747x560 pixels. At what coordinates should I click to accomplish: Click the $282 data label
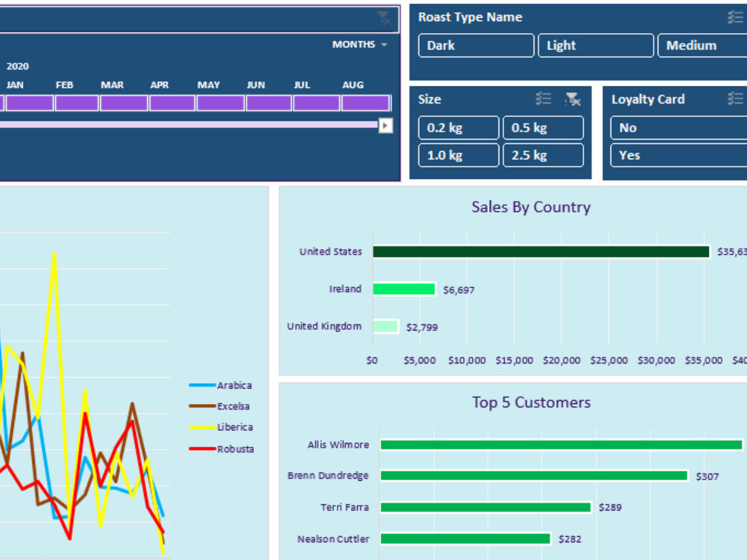tap(570, 539)
